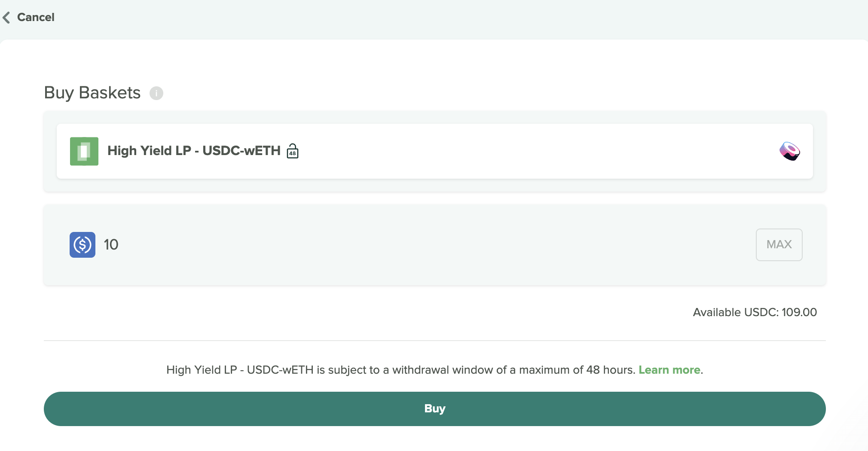Image resolution: width=868 pixels, height=451 pixels.
Task: Confirm purchase with the Buy button
Action: tap(435, 408)
